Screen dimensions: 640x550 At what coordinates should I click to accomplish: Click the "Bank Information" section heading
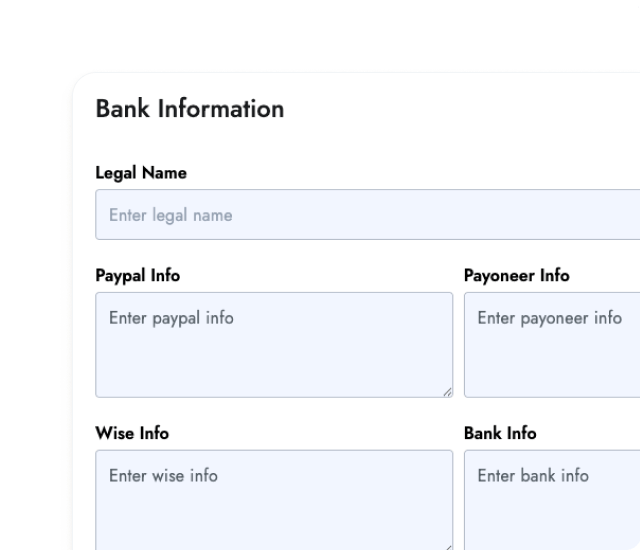tap(190, 109)
